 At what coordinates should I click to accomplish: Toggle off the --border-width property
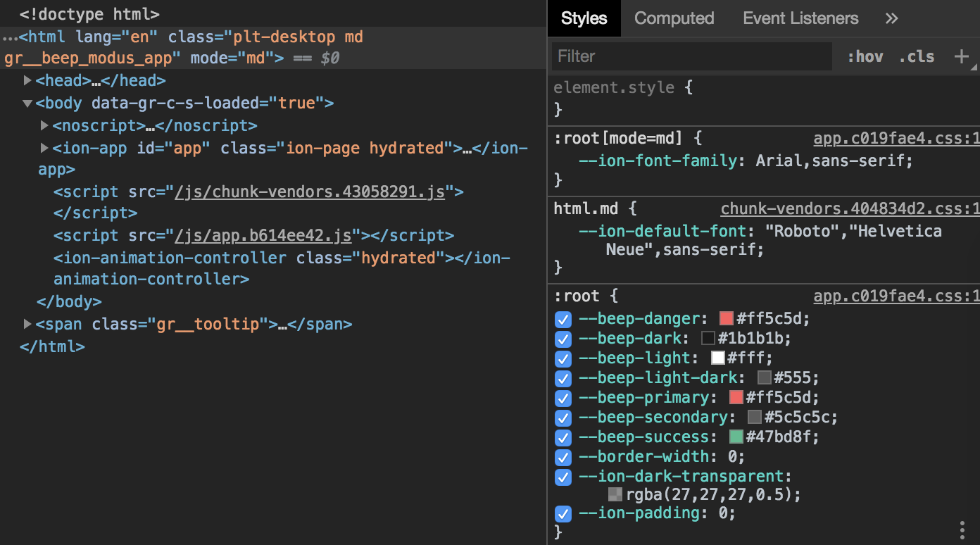tap(563, 458)
